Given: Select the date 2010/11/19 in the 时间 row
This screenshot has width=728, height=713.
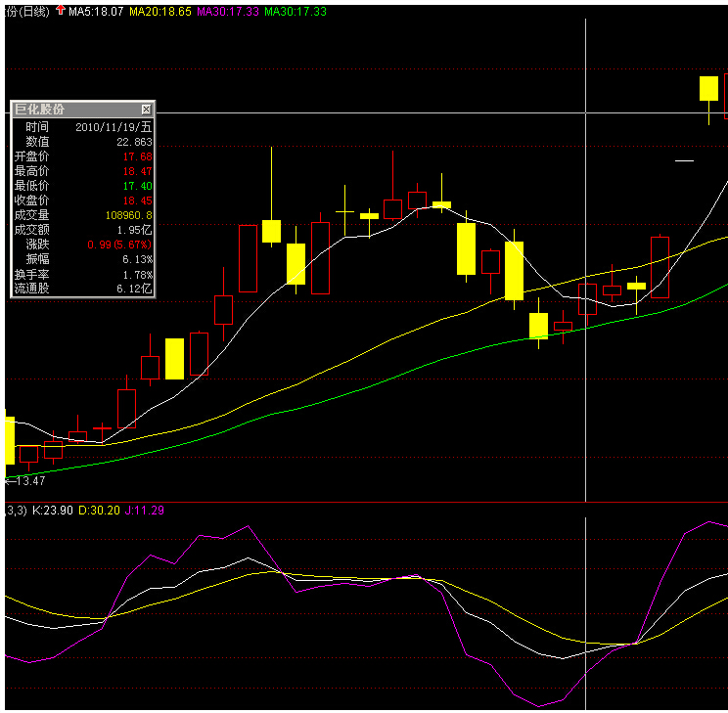Looking at the screenshot, I should click(114, 127).
